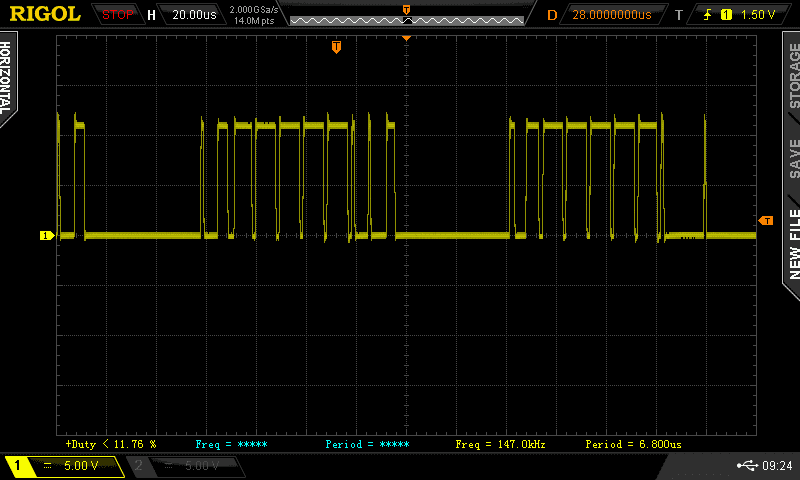Viewport: 800px width, 480px height.
Task: Select the 28.0000000us delay readout
Action: [610, 15]
